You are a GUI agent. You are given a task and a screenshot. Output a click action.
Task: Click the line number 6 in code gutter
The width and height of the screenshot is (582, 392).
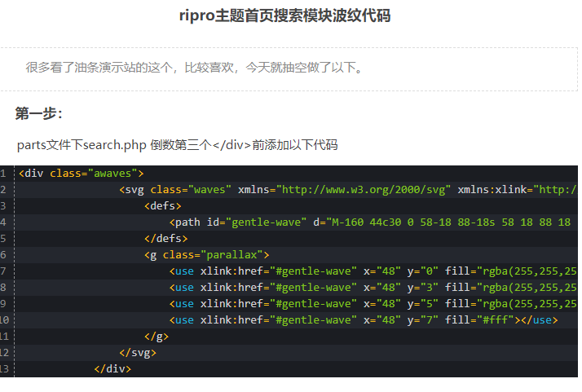coord(3,255)
